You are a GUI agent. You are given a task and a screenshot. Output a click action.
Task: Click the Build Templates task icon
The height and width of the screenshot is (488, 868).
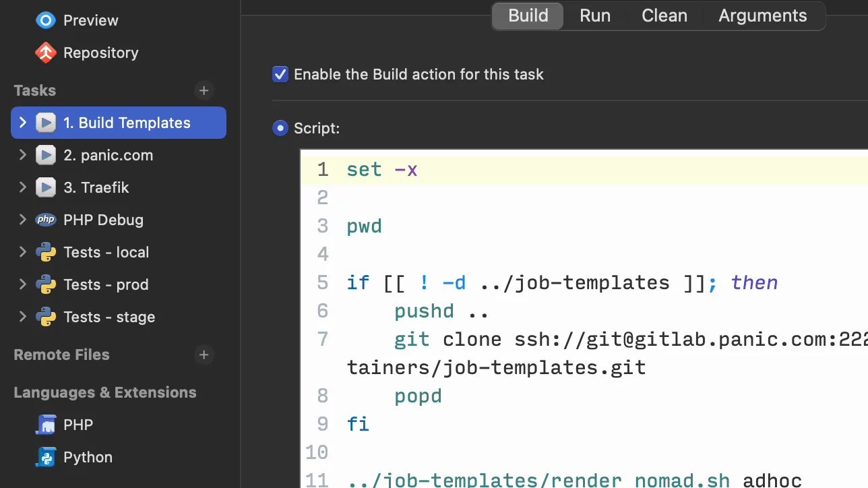point(46,123)
